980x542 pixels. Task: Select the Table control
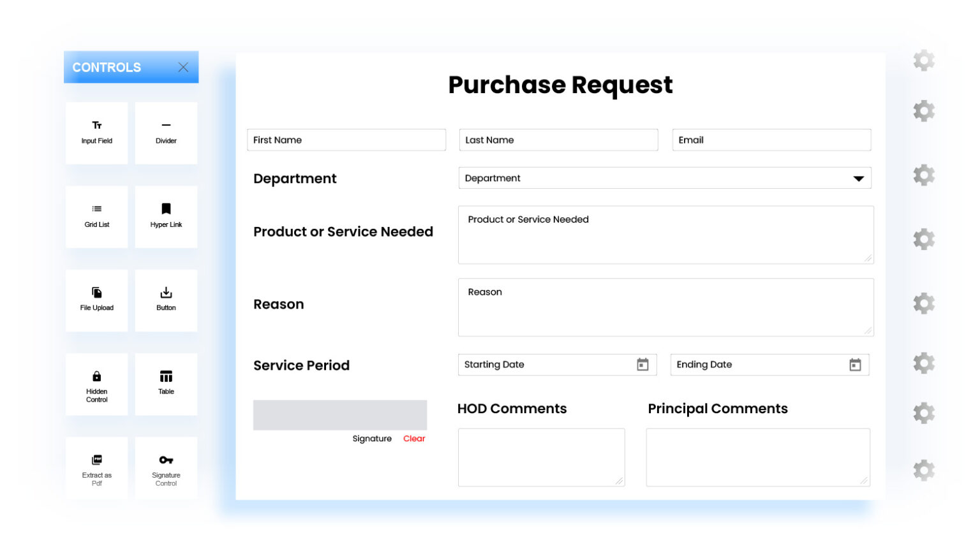(166, 384)
